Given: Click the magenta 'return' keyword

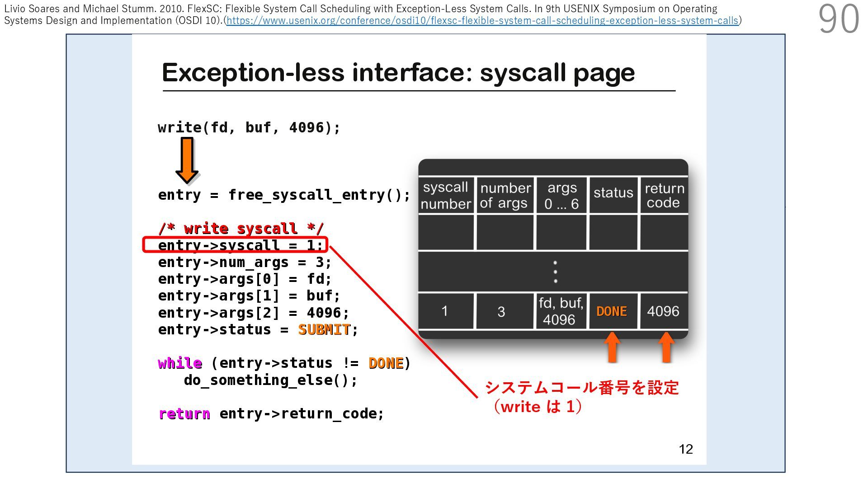Looking at the screenshot, I should click(x=184, y=413).
